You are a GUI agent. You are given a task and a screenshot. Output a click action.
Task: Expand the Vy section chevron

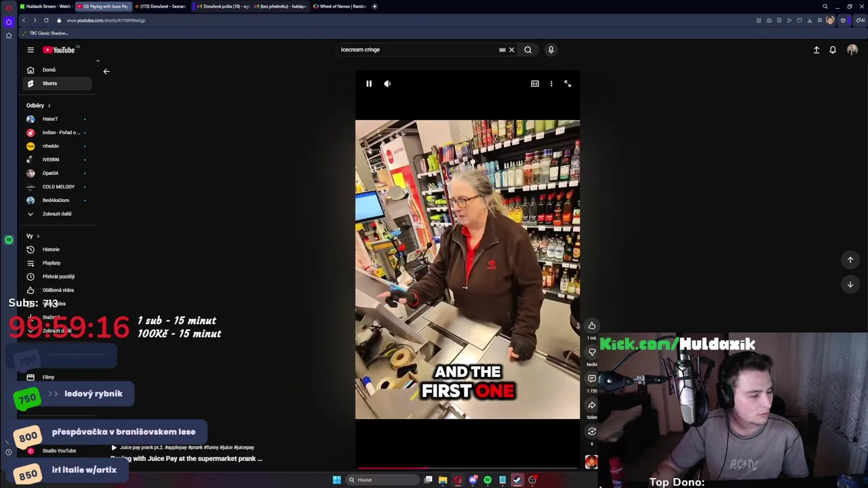38,236
